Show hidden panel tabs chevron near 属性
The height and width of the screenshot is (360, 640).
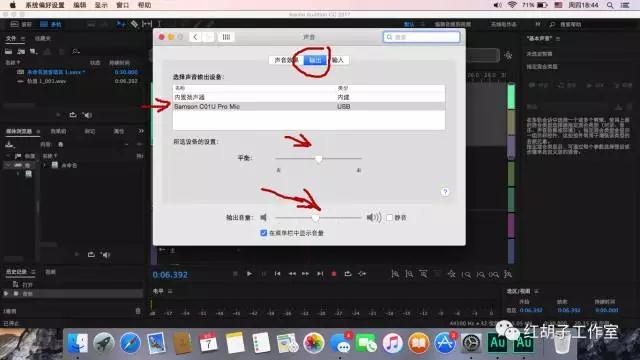tap(141, 131)
